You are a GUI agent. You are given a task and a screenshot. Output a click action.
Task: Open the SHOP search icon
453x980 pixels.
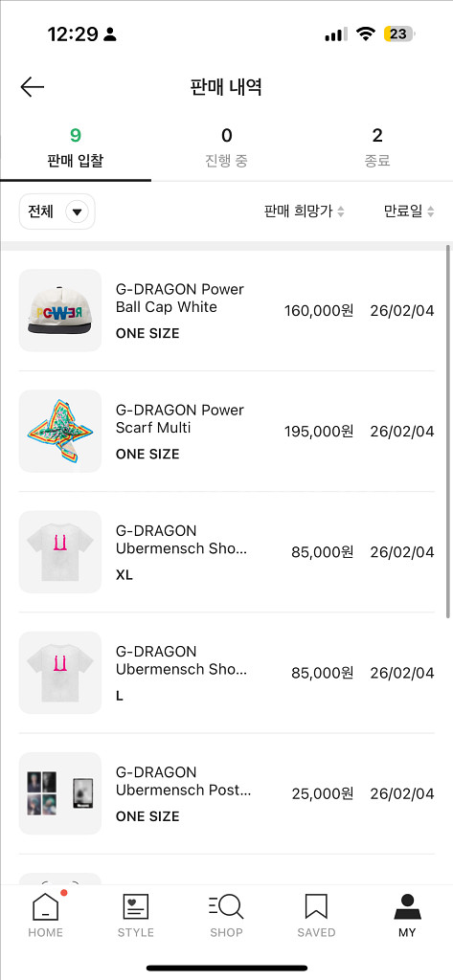[226, 907]
